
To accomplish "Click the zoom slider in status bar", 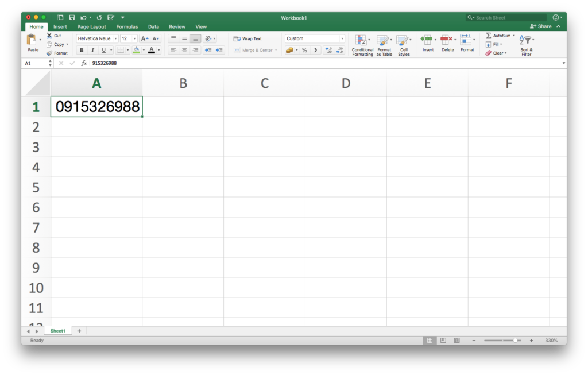I will click(516, 341).
